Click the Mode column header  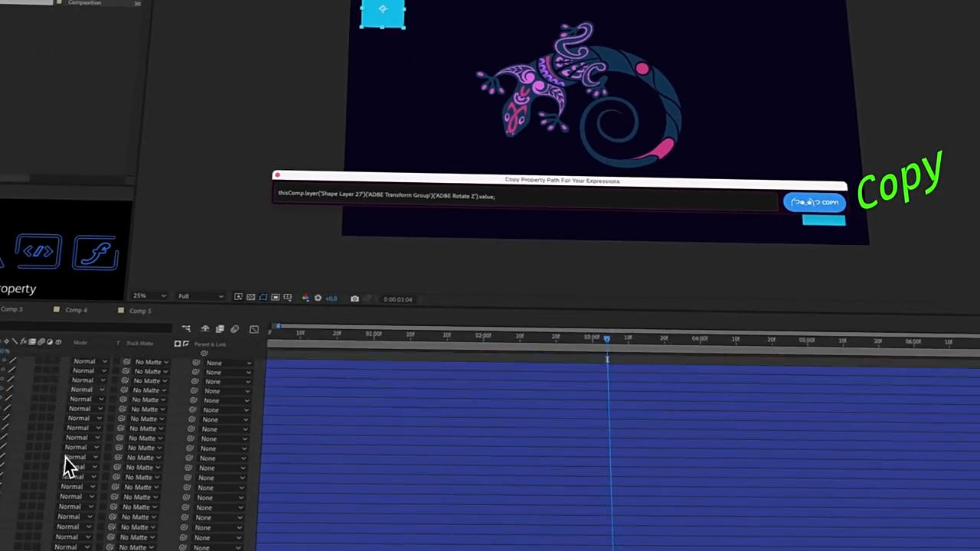80,343
